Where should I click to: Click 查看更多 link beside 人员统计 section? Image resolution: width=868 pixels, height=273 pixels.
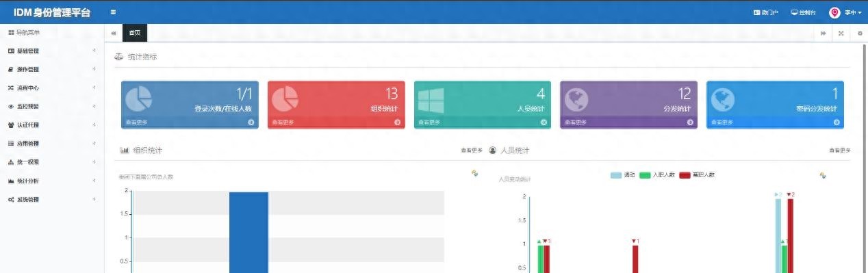pyautogui.click(x=840, y=150)
